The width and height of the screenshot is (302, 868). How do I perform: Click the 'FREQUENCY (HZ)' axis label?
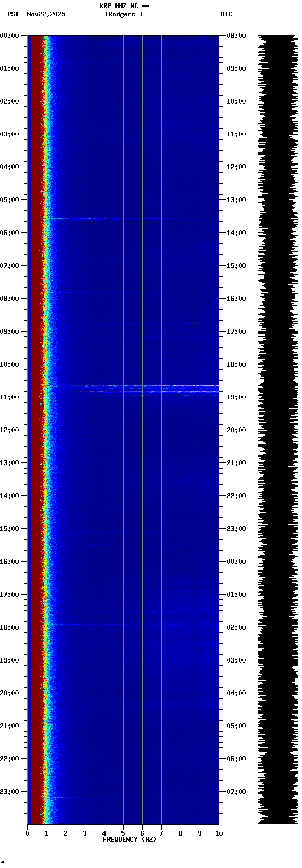(x=130, y=840)
